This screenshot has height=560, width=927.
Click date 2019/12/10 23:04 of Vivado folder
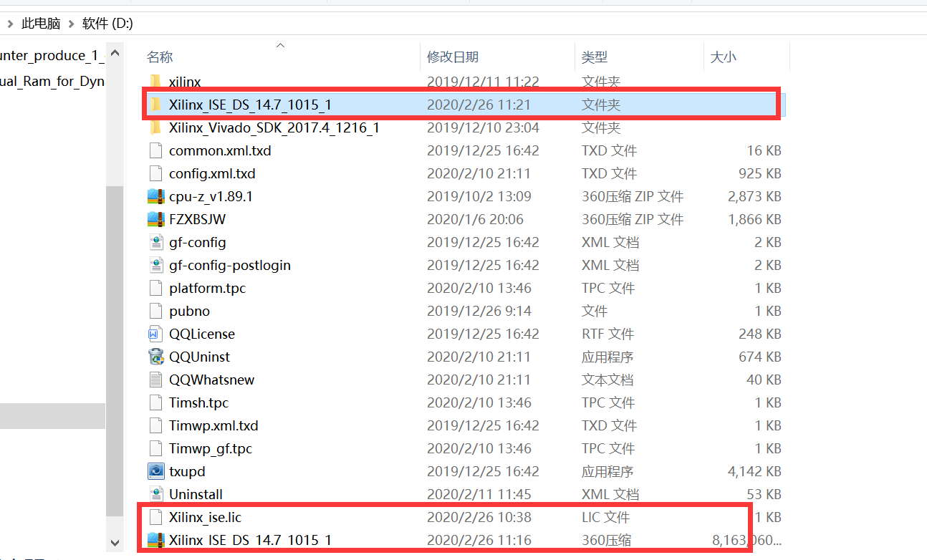click(483, 127)
